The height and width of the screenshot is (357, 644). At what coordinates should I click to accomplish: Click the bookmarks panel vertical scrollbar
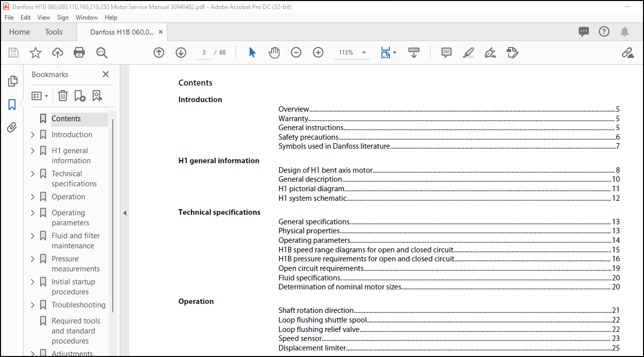point(113,215)
